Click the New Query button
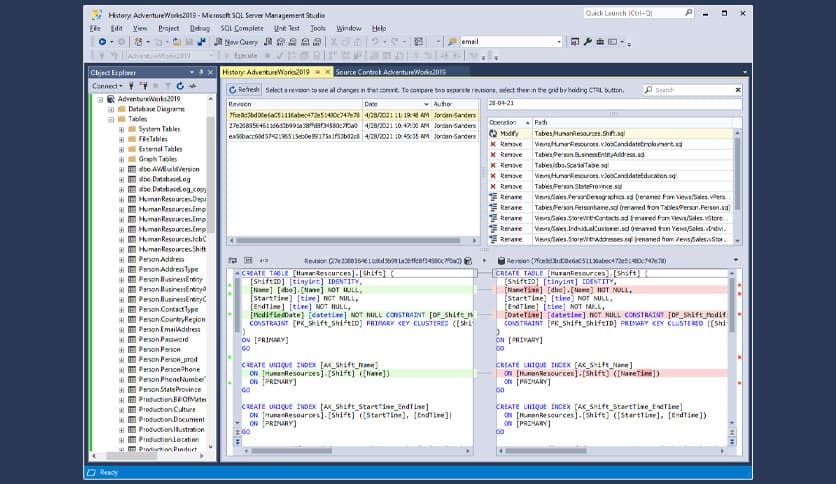Viewport: 836px width, 484px height. 236,42
